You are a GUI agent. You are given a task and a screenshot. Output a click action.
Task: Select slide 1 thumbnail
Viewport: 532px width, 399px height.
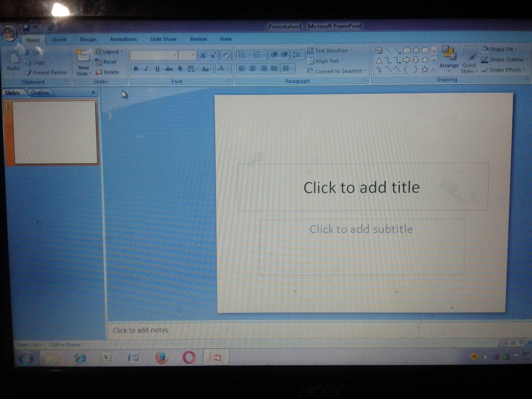click(x=55, y=132)
